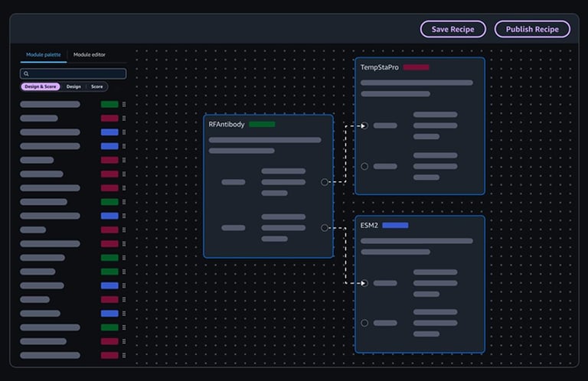This screenshot has height=381, width=588.
Task: Click ESM2's second input port
Action: pos(364,323)
